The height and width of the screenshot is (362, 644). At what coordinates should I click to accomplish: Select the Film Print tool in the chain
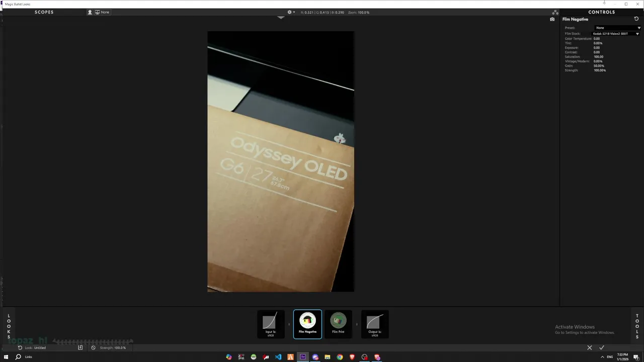pos(338,324)
